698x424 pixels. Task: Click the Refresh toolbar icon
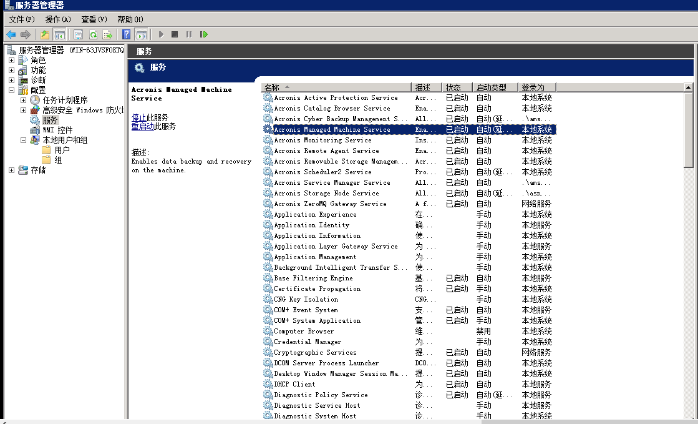tap(91, 34)
